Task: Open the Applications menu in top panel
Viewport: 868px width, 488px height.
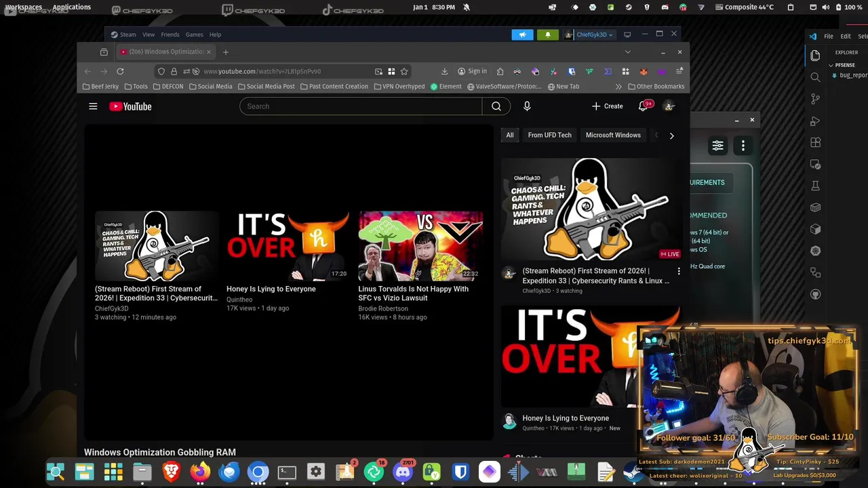Action: point(71,7)
